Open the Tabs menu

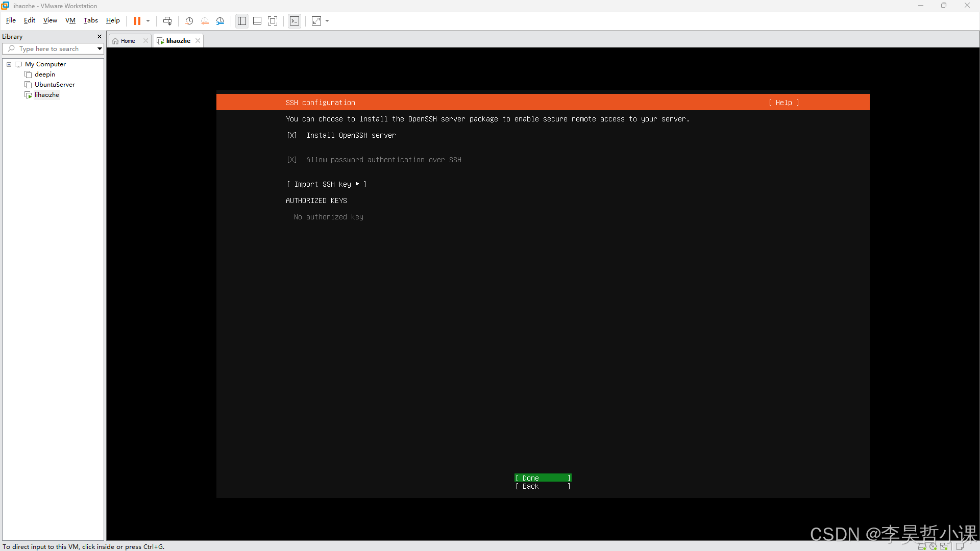[x=91, y=20]
